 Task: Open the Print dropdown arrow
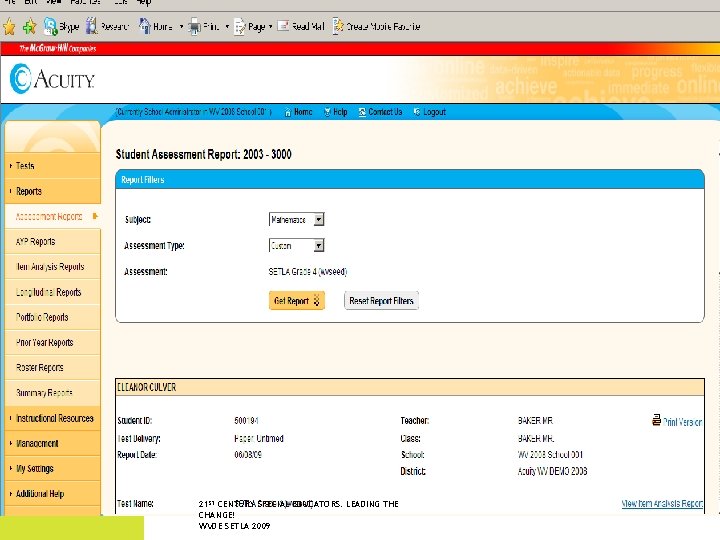pos(227,27)
